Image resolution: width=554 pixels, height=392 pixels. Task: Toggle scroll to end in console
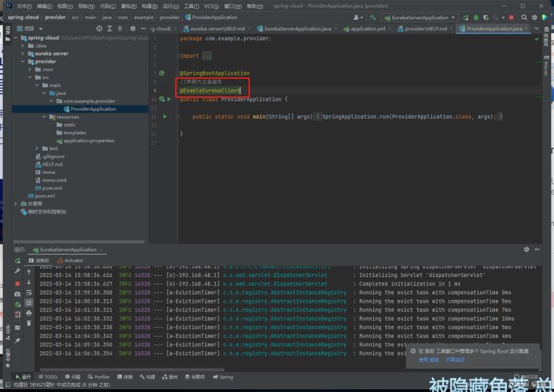tap(28, 303)
